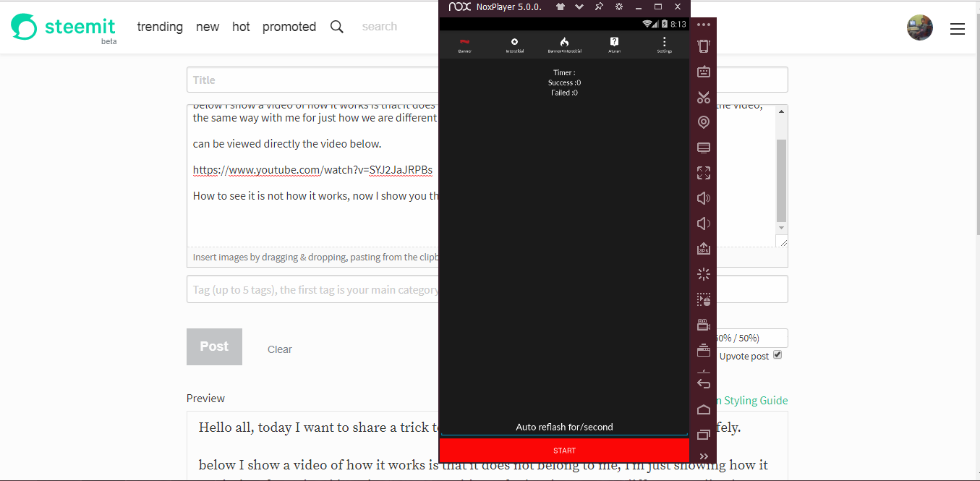Open Android recent apps in Nox sidebar

(x=704, y=435)
